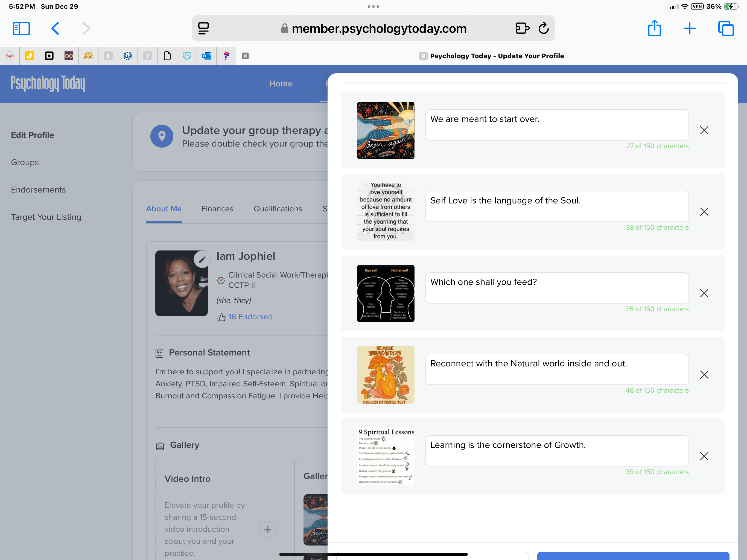The image size is (747, 560).
Task: Tap the Safari page menu icon in address bar
Action: (203, 28)
